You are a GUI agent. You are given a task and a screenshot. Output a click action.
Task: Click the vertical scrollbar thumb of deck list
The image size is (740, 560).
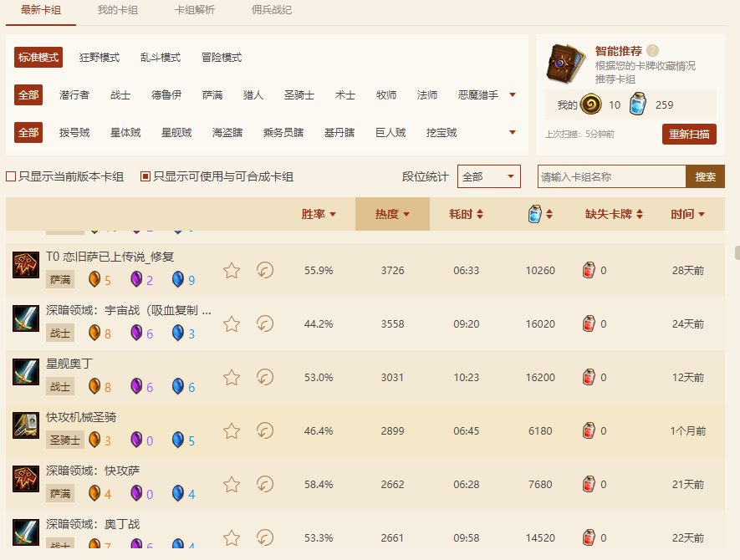click(x=737, y=253)
